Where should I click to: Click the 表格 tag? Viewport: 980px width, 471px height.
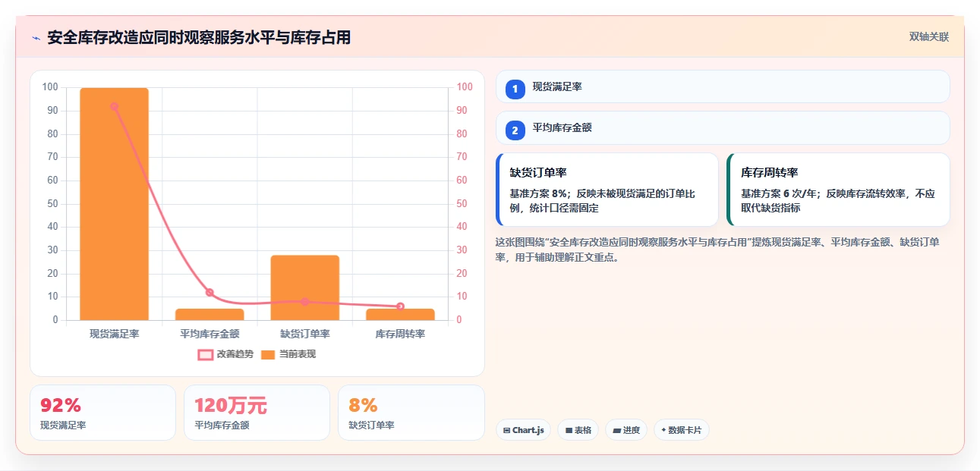pos(578,430)
